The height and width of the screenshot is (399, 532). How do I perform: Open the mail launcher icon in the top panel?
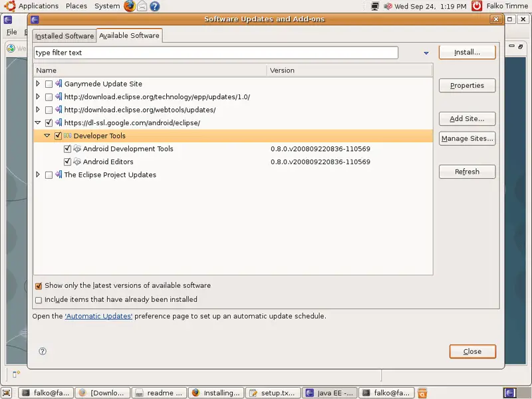pos(142,6)
